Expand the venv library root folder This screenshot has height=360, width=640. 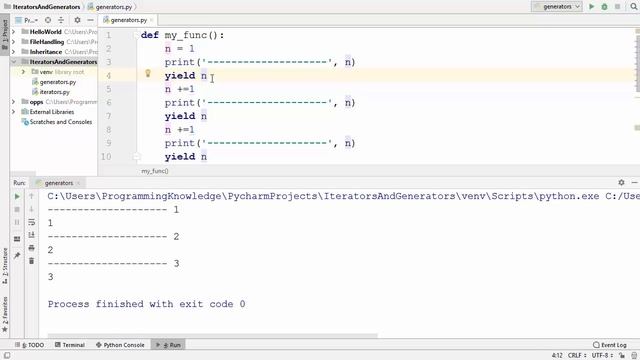pyautogui.click(x=23, y=72)
